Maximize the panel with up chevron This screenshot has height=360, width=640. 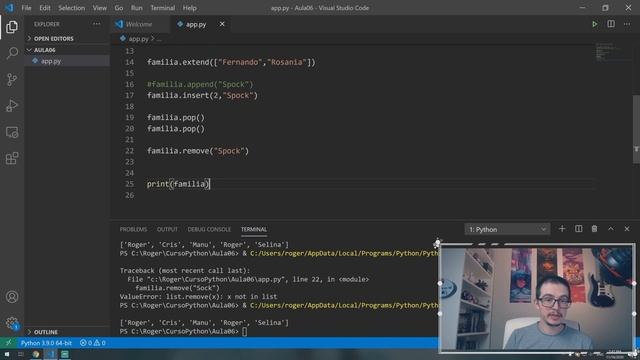tap(611, 229)
